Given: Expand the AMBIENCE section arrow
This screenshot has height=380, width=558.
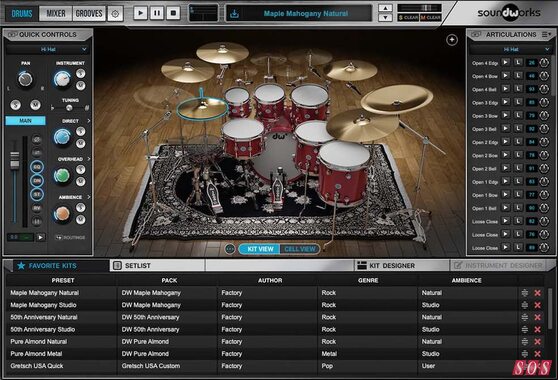Looking at the screenshot, I should [x=89, y=197].
